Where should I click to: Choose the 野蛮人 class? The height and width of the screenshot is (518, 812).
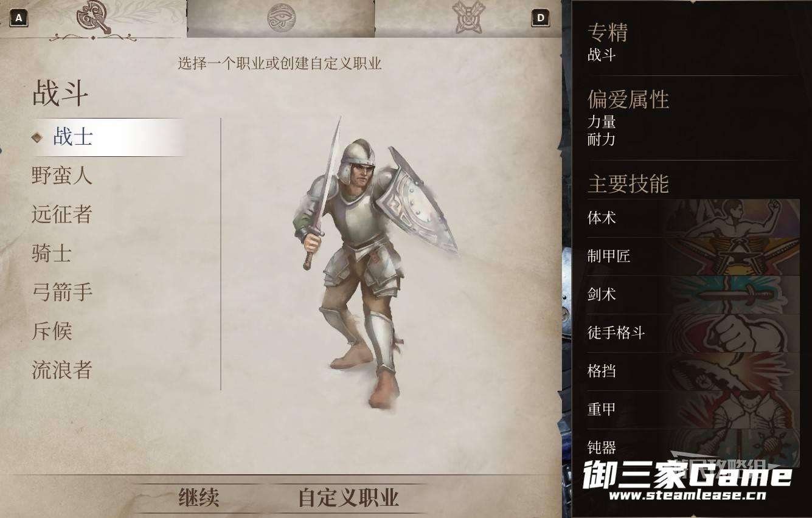coord(61,176)
